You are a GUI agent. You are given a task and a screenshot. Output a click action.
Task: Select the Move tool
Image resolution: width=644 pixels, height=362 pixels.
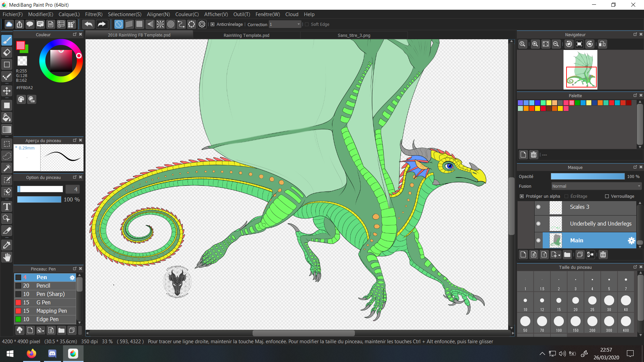coord(7,91)
